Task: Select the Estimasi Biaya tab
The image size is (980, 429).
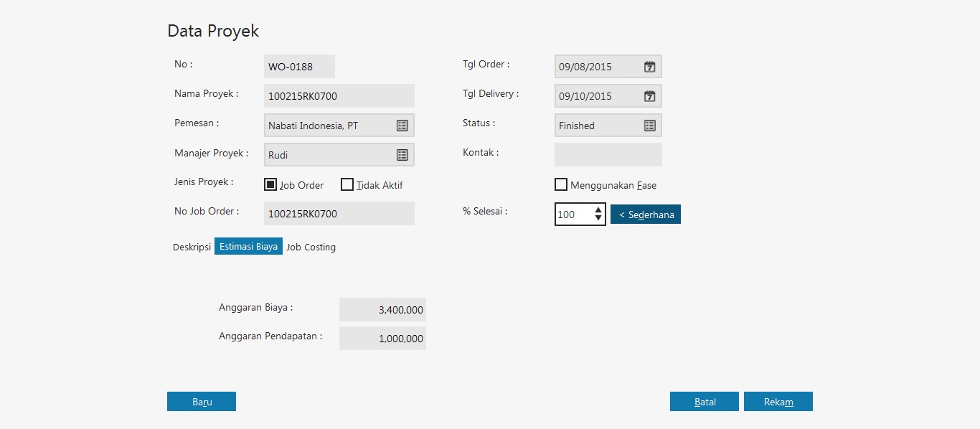Action: (x=248, y=247)
